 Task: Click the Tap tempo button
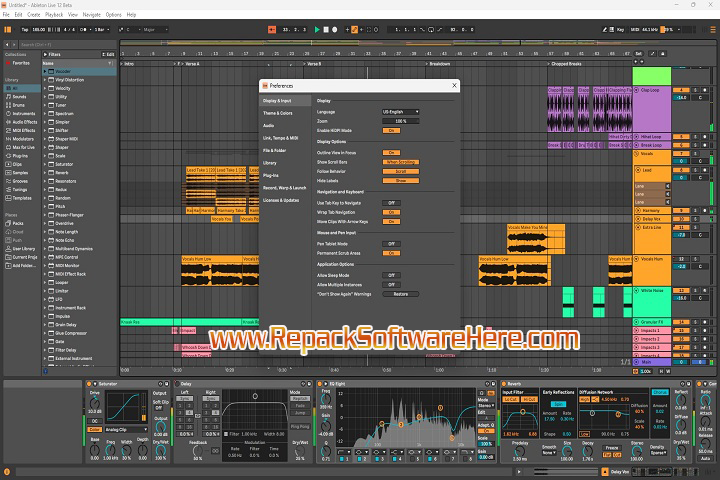pyautogui.click(x=24, y=29)
